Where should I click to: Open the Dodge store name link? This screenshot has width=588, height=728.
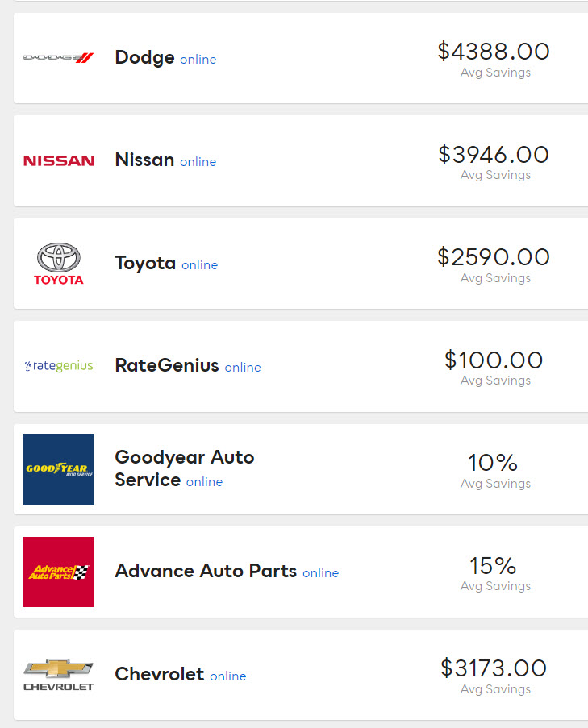click(x=144, y=57)
